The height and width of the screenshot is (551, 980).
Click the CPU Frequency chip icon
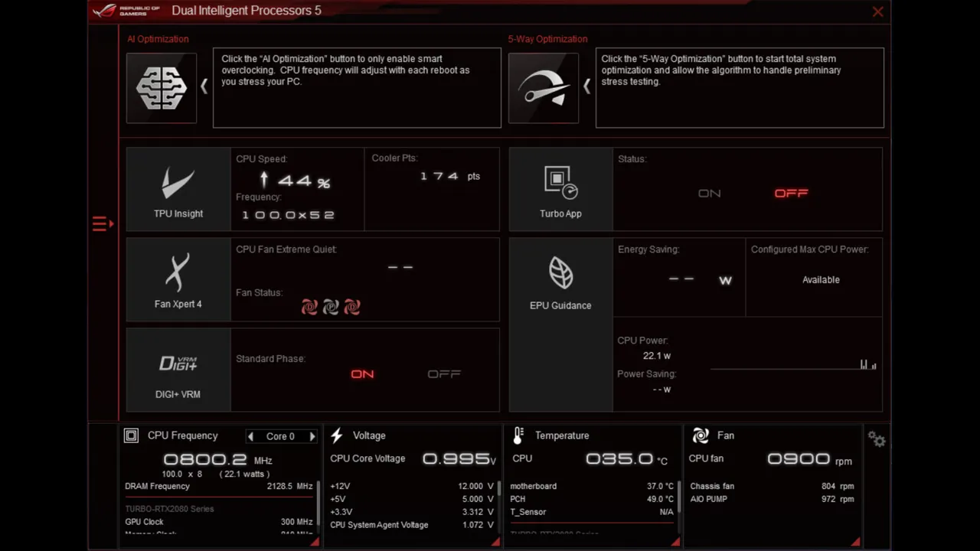131,435
